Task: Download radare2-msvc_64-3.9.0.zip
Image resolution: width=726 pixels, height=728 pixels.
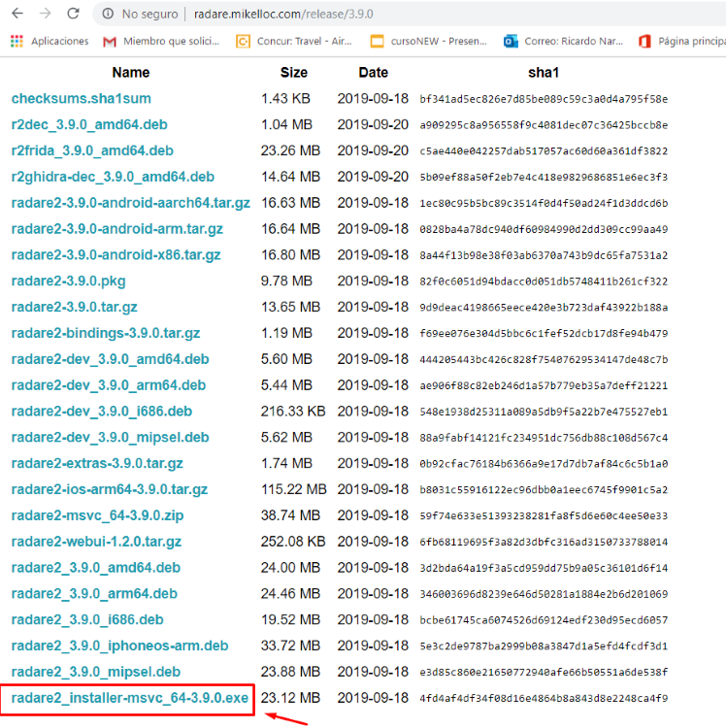Action: pos(97,515)
